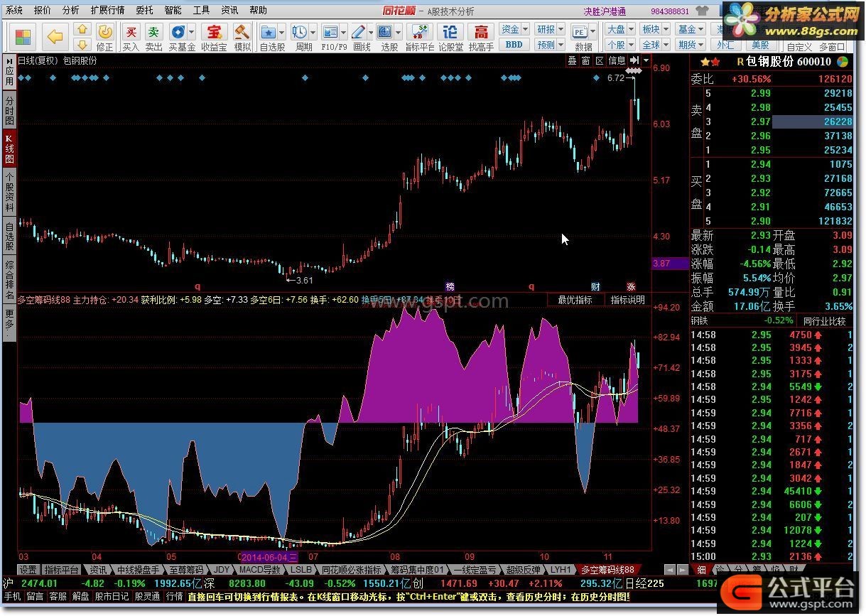Click the highlighted 卖3 volume 26228

point(812,121)
